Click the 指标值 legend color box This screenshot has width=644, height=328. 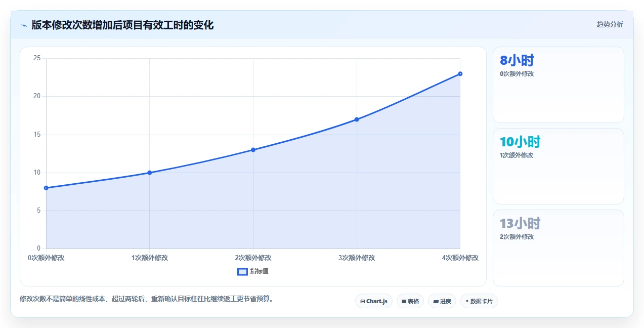242,271
